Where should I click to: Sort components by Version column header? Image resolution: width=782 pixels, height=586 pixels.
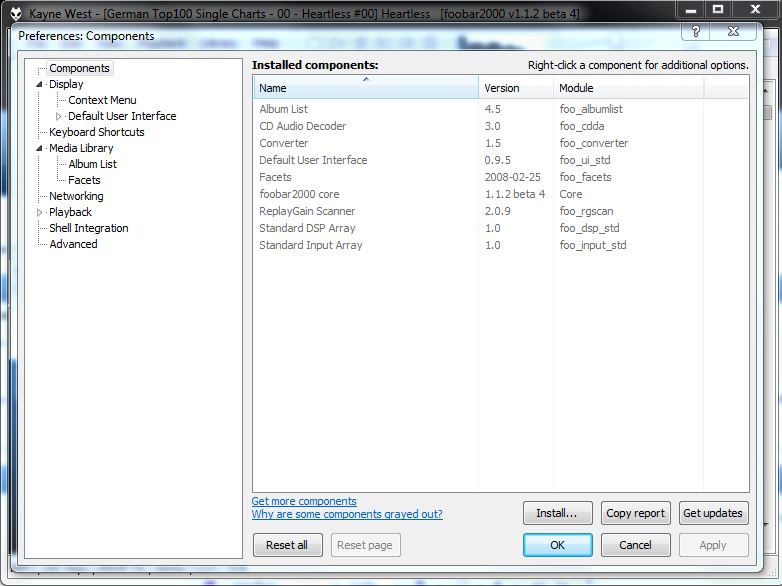click(516, 88)
